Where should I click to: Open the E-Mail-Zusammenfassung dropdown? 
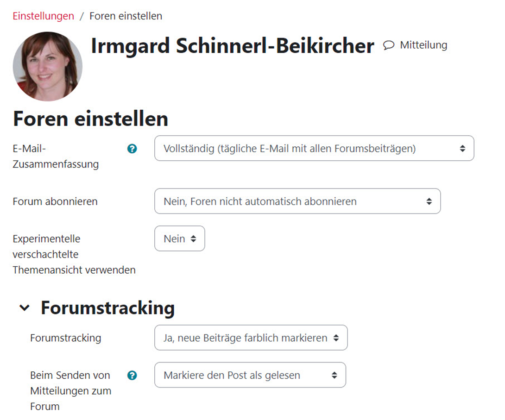[x=314, y=149]
